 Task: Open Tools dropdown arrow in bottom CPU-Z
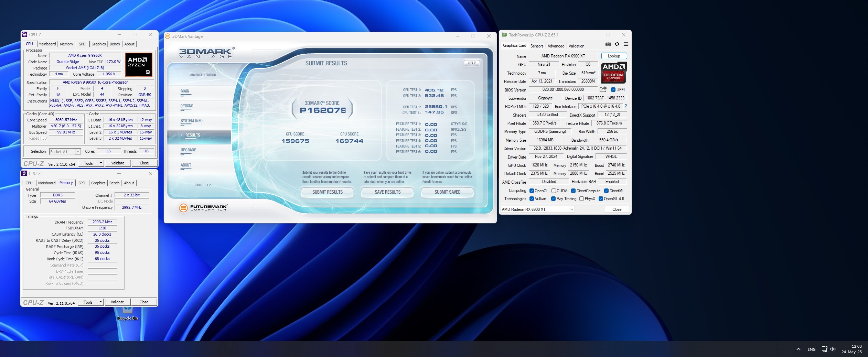click(100, 302)
